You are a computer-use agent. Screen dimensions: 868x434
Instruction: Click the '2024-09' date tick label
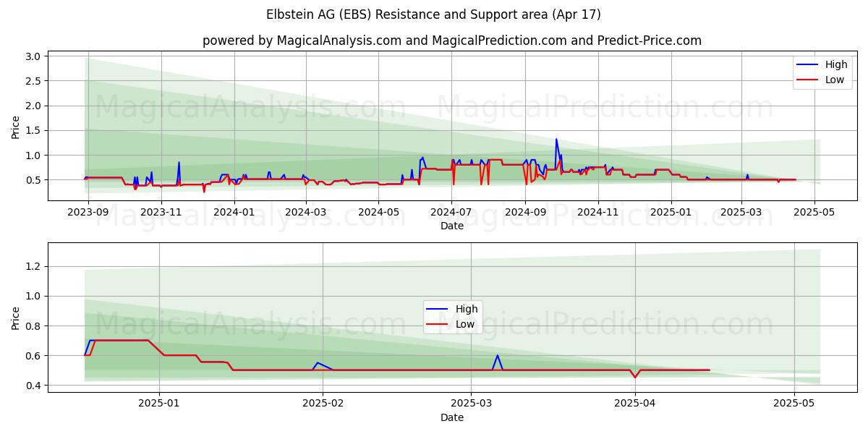click(526, 212)
